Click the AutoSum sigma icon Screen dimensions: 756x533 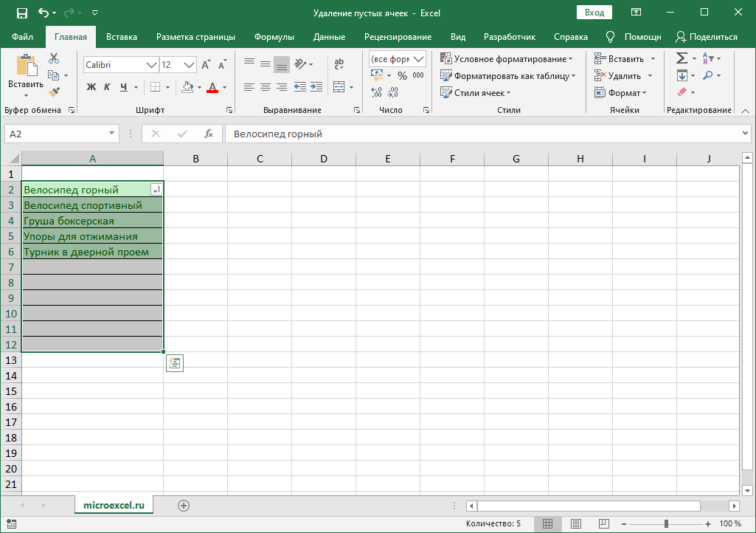(x=682, y=58)
